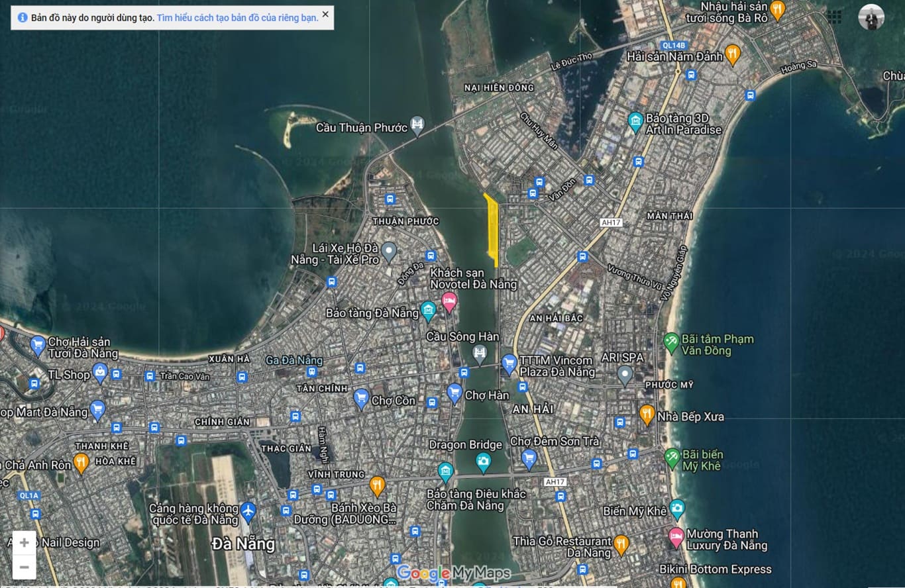The height and width of the screenshot is (588, 905).
Task: Zoom out with the minus button
Action: click(x=24, y=567)
